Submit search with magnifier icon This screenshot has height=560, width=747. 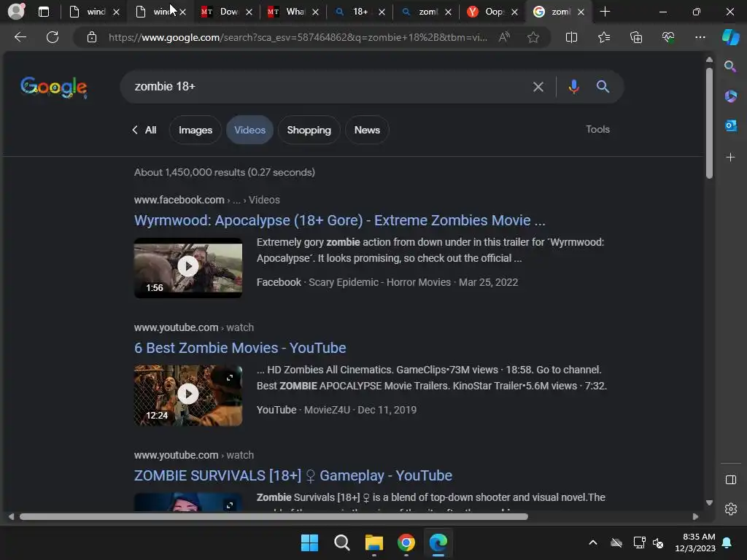(x=603, y=87)
